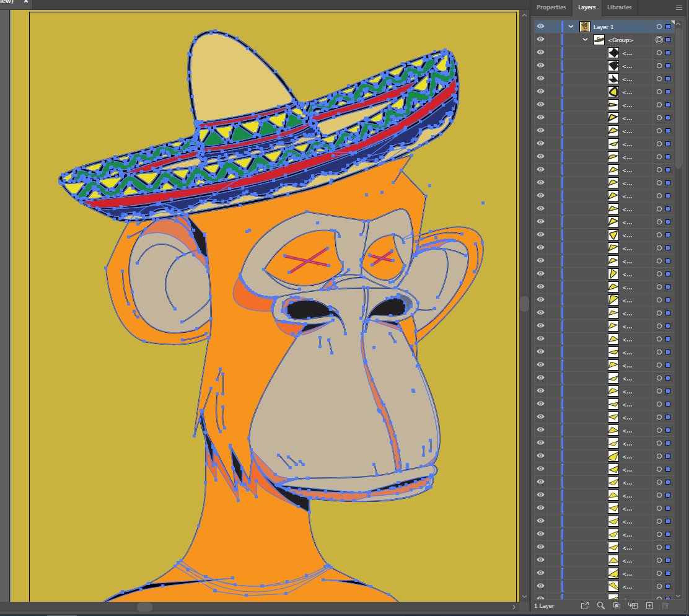Click Layer 1 blue selection indicator square
The width and height of the screenshot is (689, 616).
pyautogui.click(x=668, y=27)
